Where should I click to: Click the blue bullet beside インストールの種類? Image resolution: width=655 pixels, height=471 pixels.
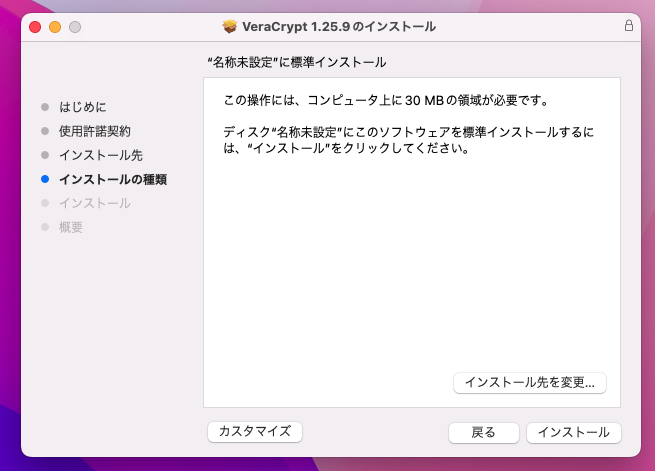point(45,180)
